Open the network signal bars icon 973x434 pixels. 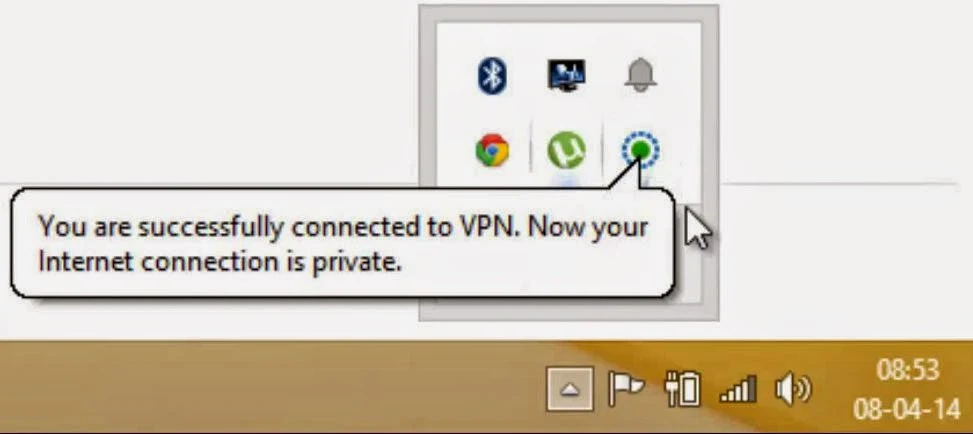pos(737,390)
